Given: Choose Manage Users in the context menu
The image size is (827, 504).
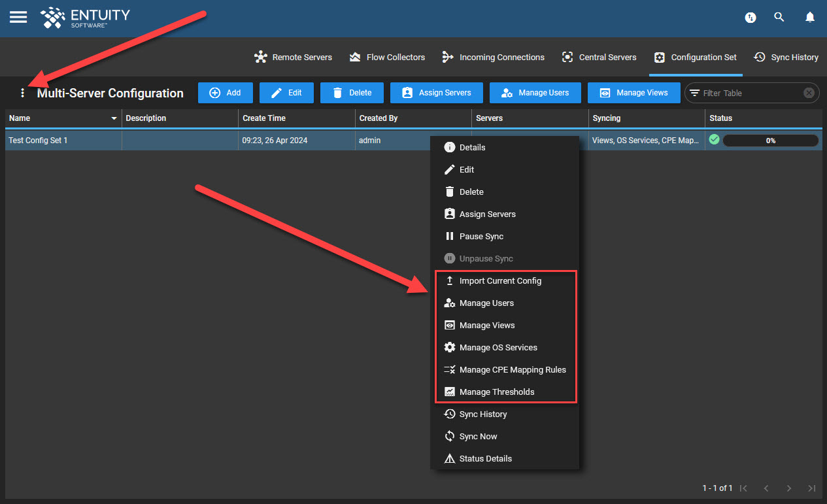Looking at the screenshot, I should point(505,303).
